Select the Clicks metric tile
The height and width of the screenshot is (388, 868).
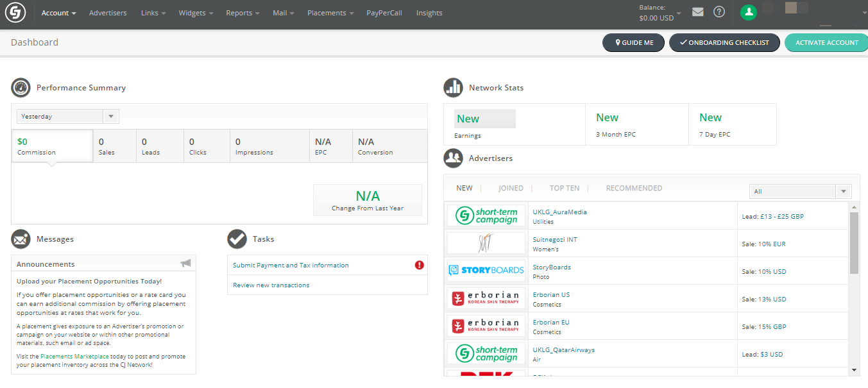pyautogui.click(x=205, y=146)
